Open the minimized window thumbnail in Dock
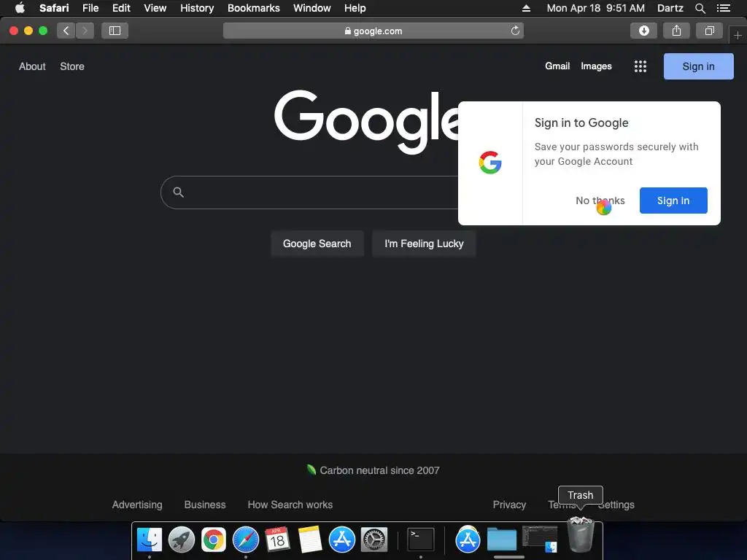747x560 pixels. point(540,539)
